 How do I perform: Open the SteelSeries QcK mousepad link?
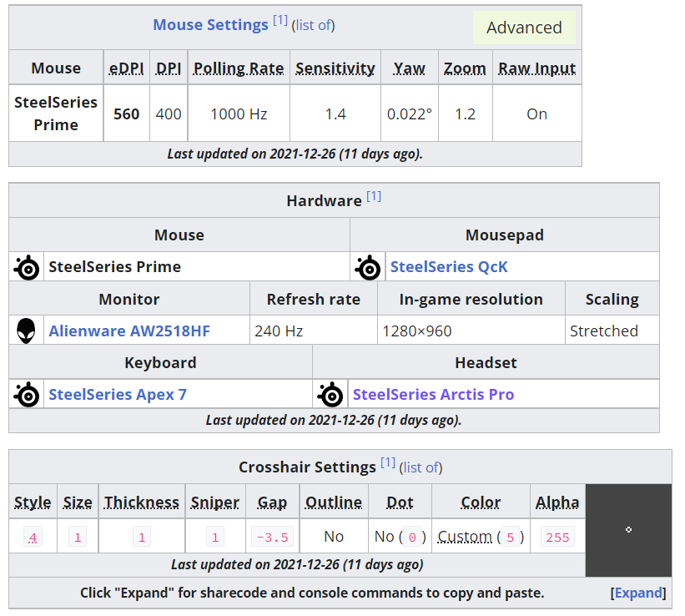449,267
